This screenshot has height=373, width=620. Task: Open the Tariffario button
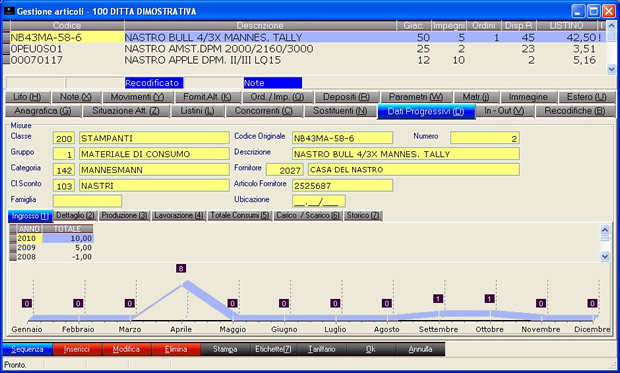coord(322,349)
